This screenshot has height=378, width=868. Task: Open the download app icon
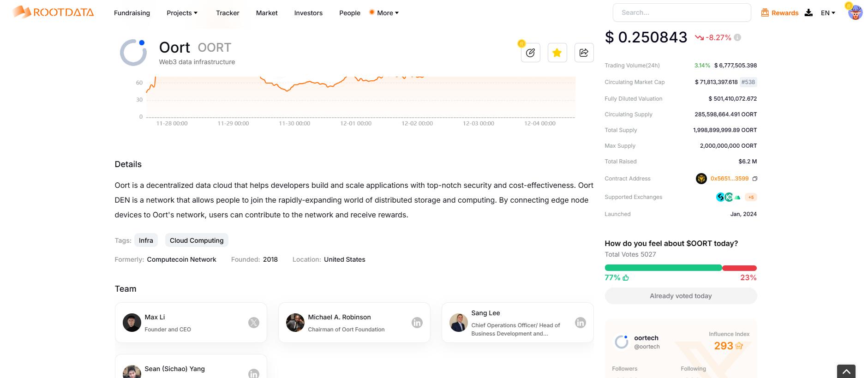(808, 12)
